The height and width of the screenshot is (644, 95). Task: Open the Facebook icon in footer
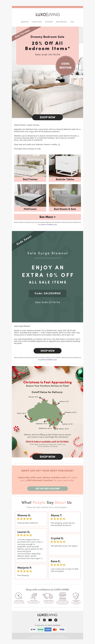click(39, 620)
